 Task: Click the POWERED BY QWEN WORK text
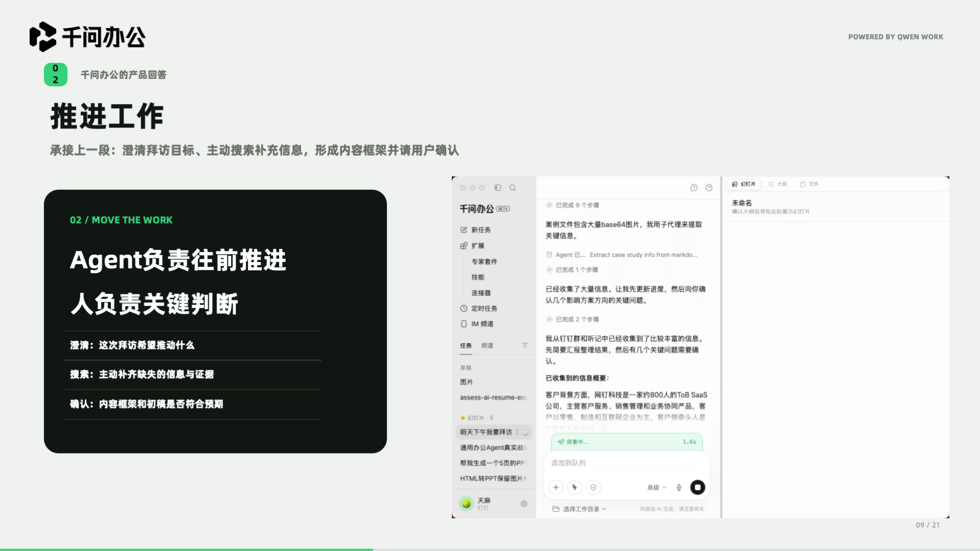[896, 37]
